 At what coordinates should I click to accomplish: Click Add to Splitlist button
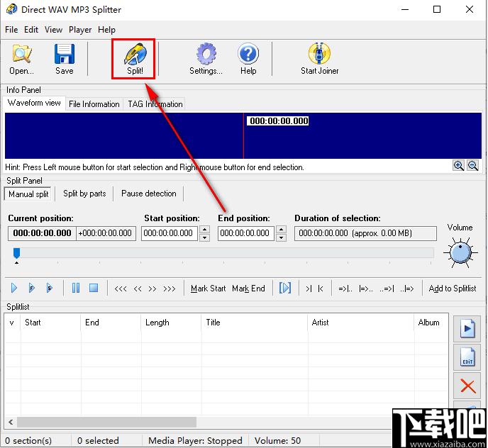coord(453,289)
